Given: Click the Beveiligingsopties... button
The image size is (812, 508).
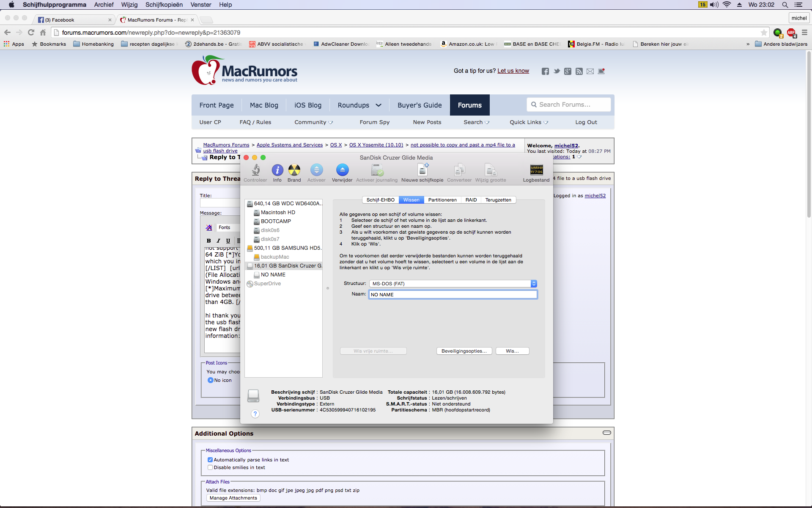Looking at the screenshot, I should (464, 351).
